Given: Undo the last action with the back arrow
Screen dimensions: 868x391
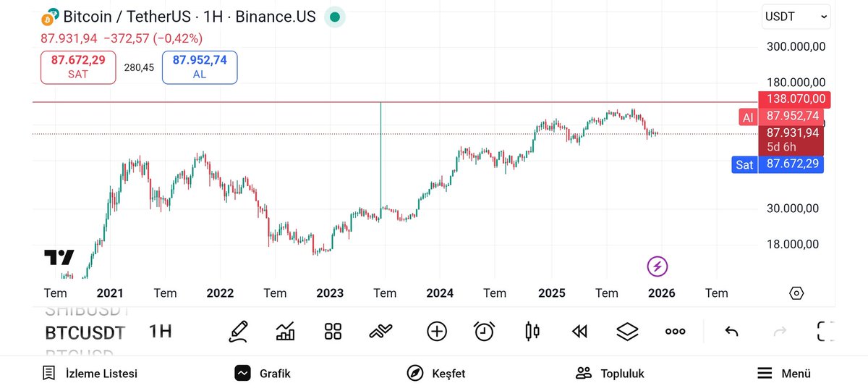Looking at the screenshot, I should click(x=731, y=332).
